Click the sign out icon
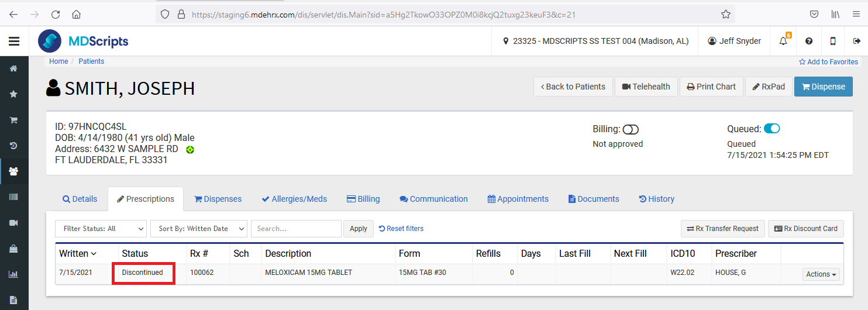This screenshot has height=310, width=868. click(x=857, y=41)
